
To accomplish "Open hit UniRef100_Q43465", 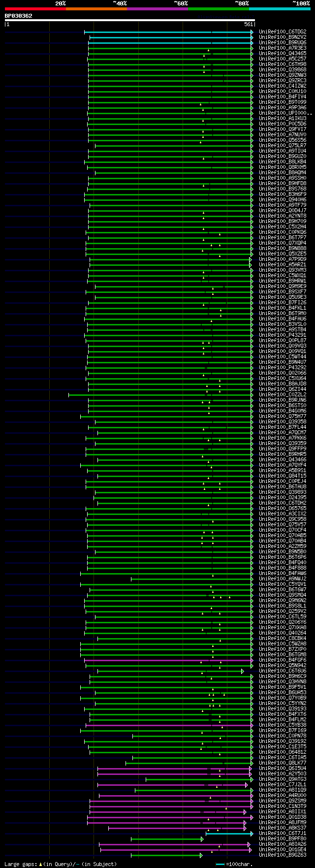I will [283, 53].
